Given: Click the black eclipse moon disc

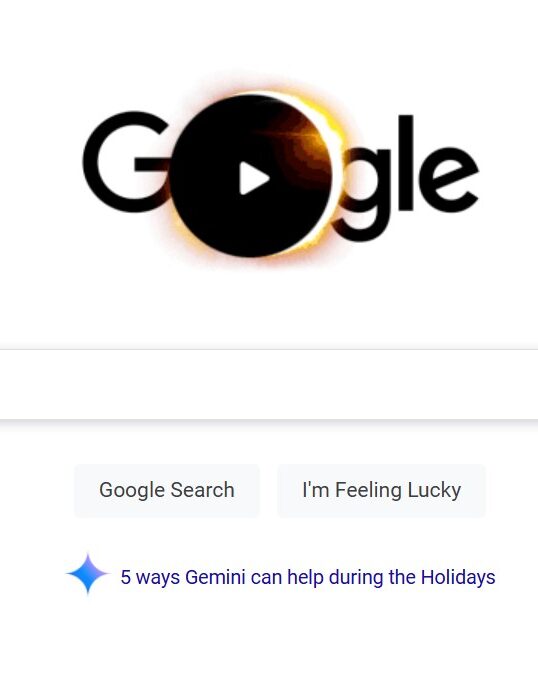Looking at the screenshot, I should (x=251, y=176).
